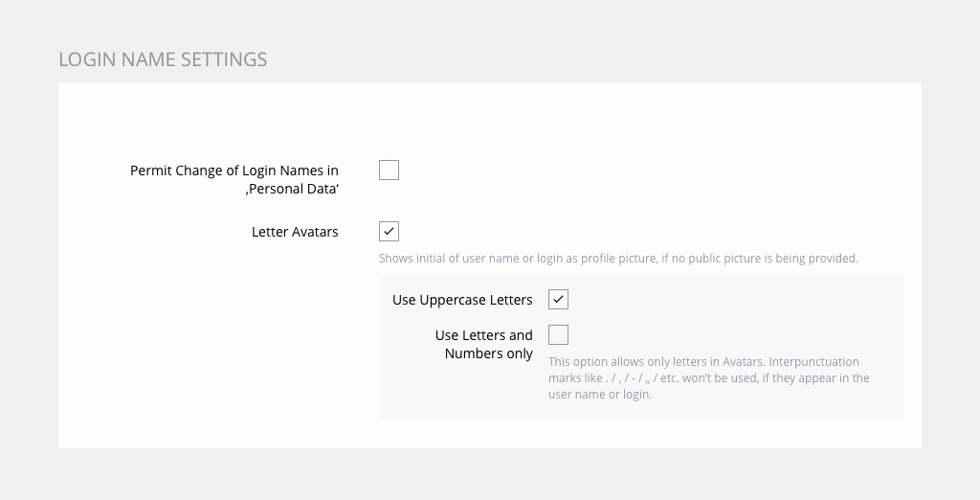Enable Permit Change of Login Names checkbox

(x=389, y=170)
